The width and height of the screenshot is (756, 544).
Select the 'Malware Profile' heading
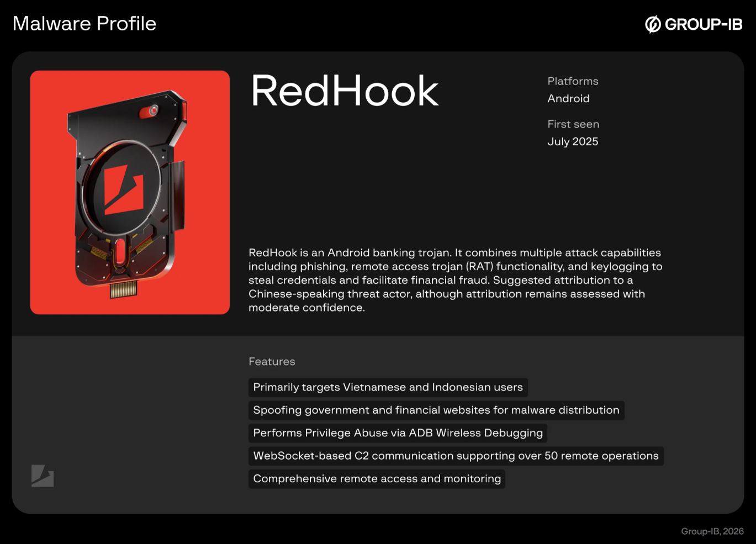(x=84, y=24)
